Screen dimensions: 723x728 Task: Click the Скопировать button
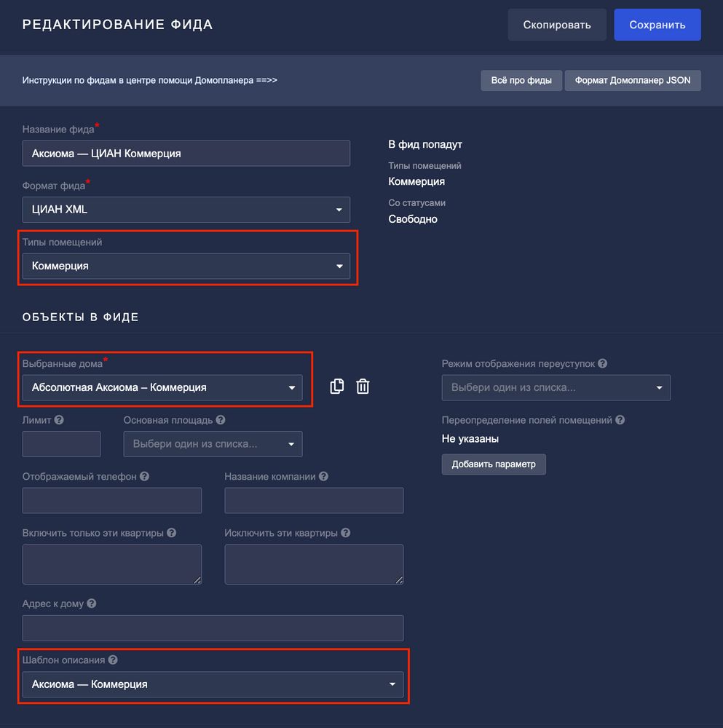557,25
